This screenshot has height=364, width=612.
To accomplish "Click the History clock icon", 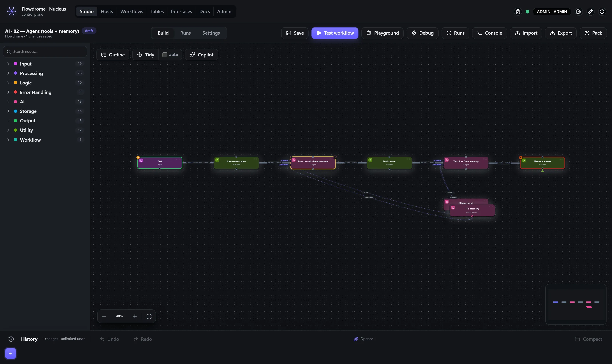I will click(x=11, y=339).
